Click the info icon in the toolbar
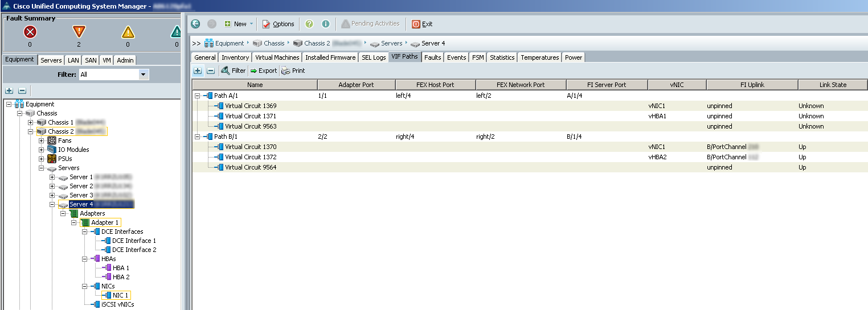 tap(326, 24)
